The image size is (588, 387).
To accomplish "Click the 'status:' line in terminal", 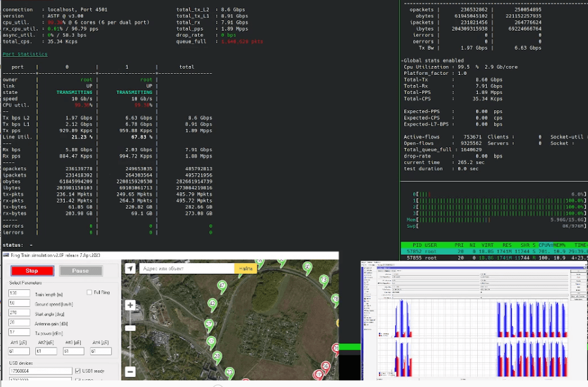I will [x=17, y=245].
